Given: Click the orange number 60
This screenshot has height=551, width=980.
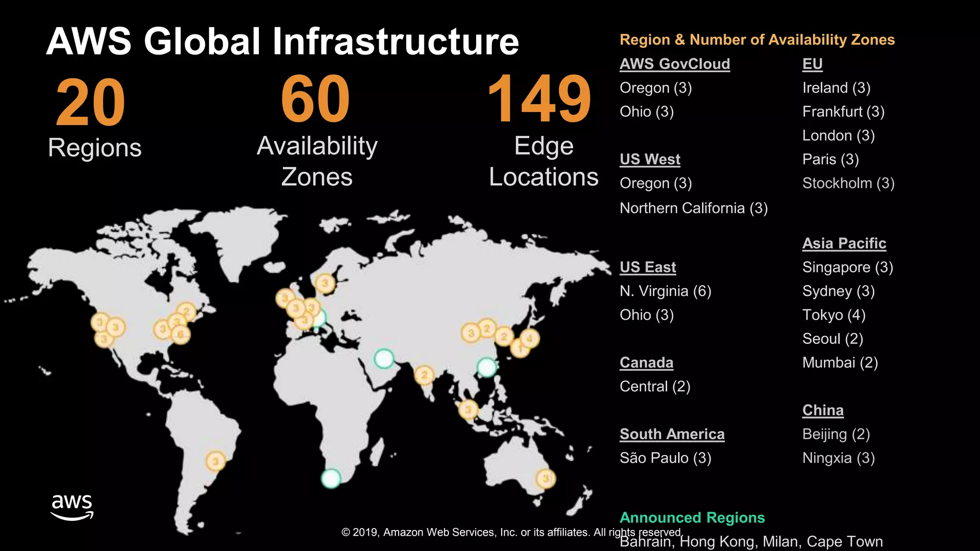Looking at the screenshot, I should [x=315, y=99].
